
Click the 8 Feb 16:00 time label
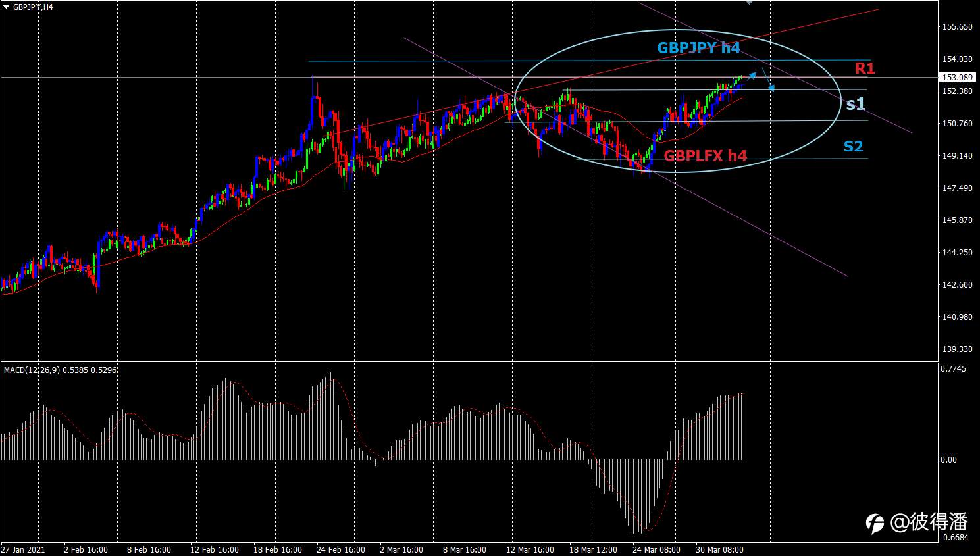click(x=149, y=550)
